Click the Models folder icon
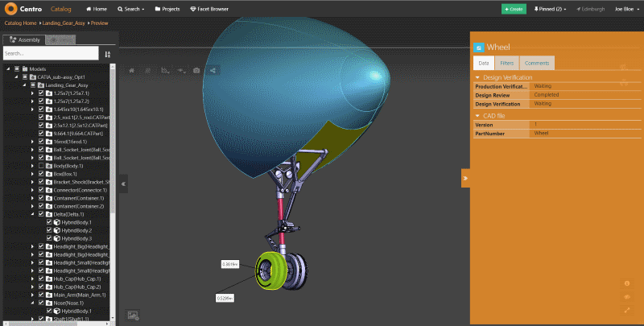Screen dimensions: 644x326 click(x=25, y=69)
